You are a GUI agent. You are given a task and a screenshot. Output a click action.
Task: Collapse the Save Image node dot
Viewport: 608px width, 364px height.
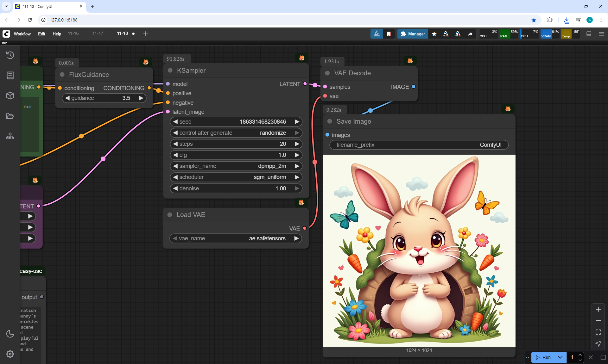[330, 121]
